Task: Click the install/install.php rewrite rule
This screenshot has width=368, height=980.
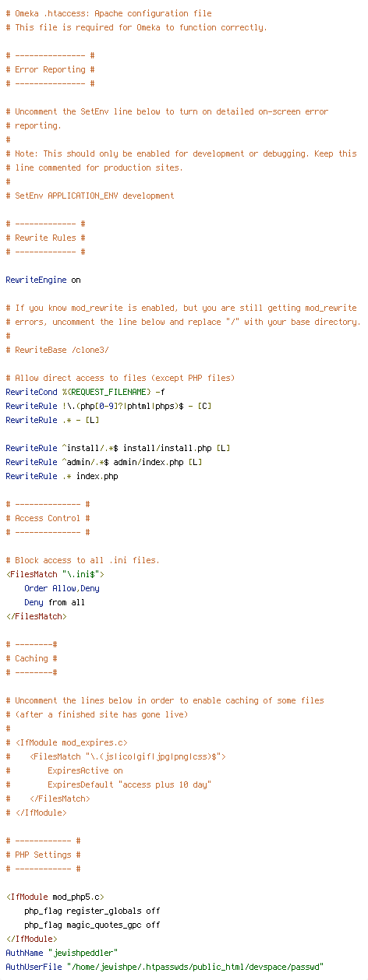Action: (118, 448)
